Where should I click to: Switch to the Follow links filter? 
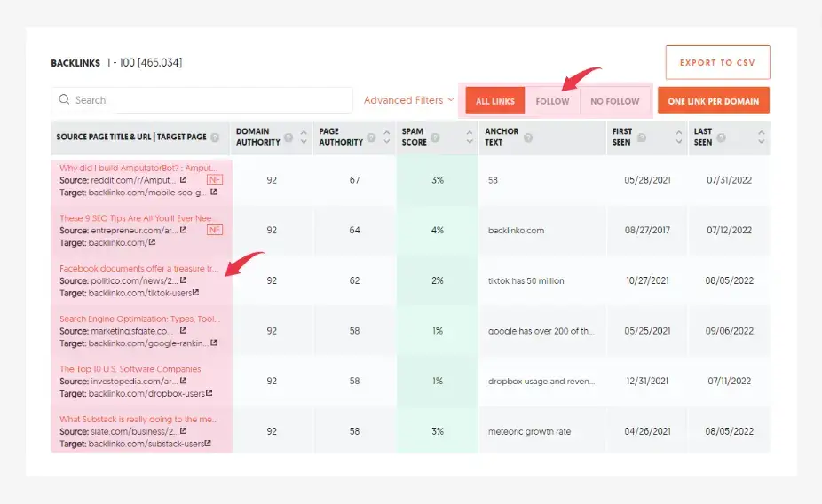click(552, 101)
